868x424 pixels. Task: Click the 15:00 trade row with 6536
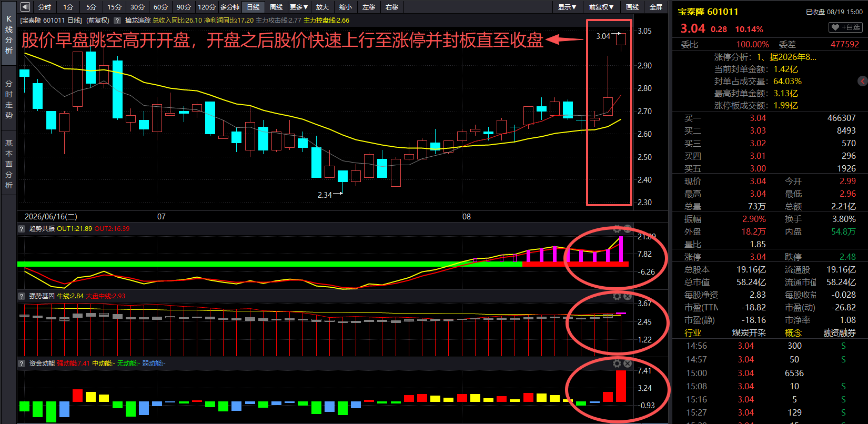[770, 373]
